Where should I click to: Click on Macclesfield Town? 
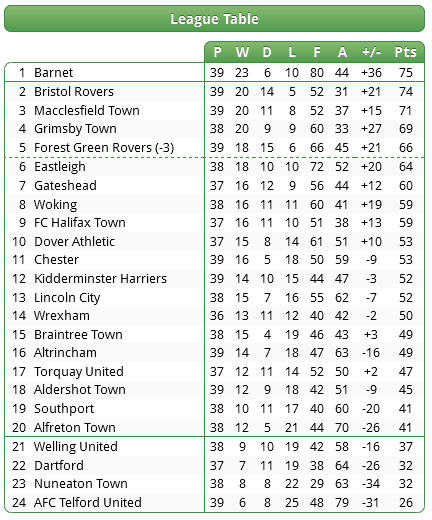coord(87,111)
